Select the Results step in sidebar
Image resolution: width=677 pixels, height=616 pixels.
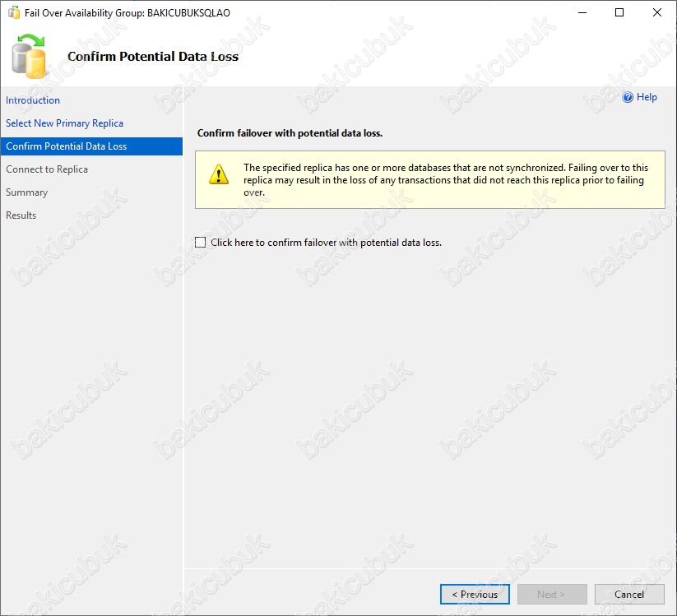(x=21, y=215)
